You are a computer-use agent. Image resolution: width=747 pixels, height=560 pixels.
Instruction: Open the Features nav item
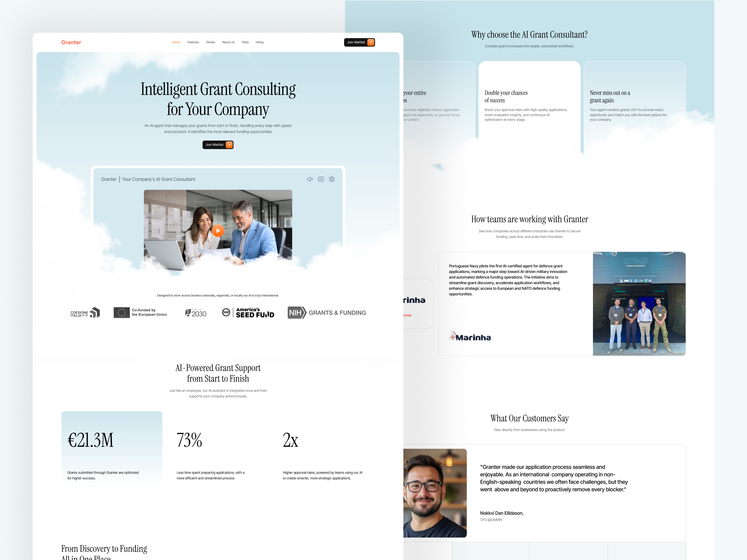tap(193, 42)
